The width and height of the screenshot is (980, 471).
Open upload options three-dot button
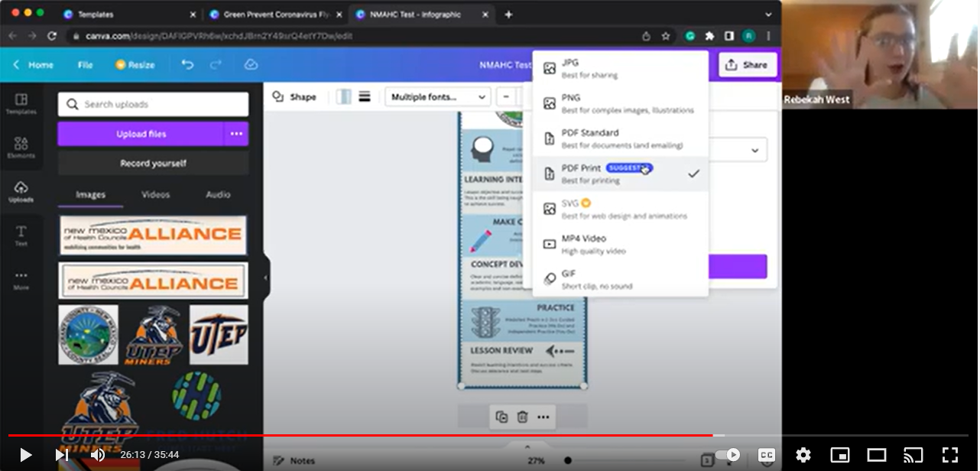[x=236, y=134]
